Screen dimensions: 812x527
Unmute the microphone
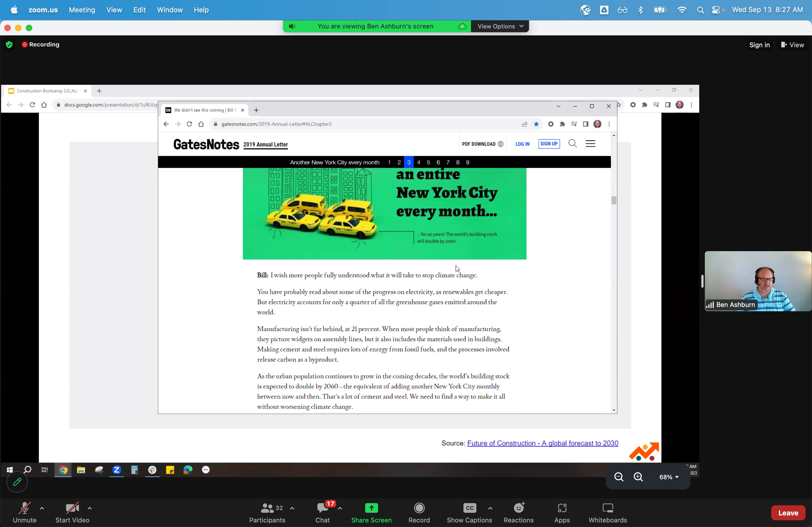coord(24,508)
